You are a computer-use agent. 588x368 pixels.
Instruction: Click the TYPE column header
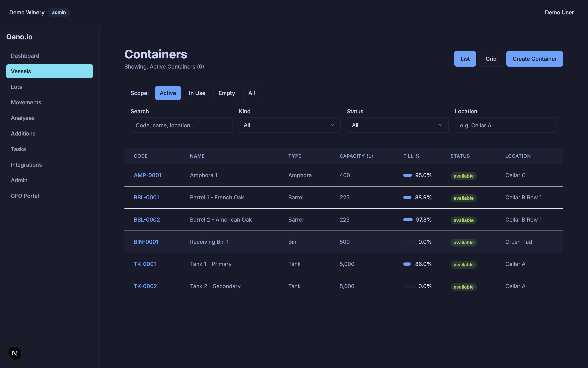(x=295, y=156)
